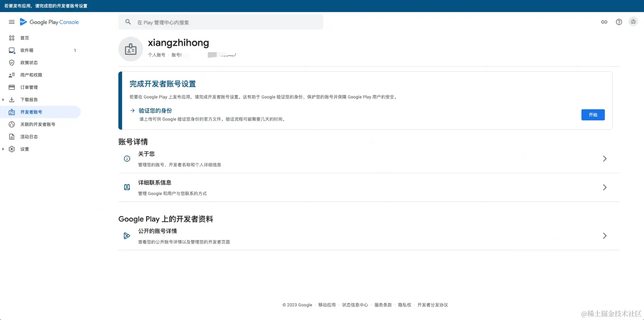The image size is (644, 320).
Task: Click the arrow icon before 验证您的身份
Action: pyautogui.click(x=132, y=111)
